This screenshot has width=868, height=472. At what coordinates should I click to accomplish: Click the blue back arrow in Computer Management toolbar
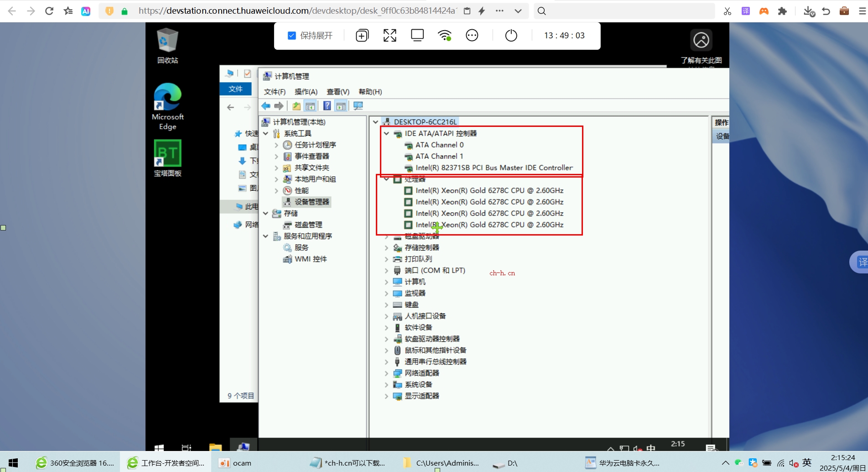[266, 106]
